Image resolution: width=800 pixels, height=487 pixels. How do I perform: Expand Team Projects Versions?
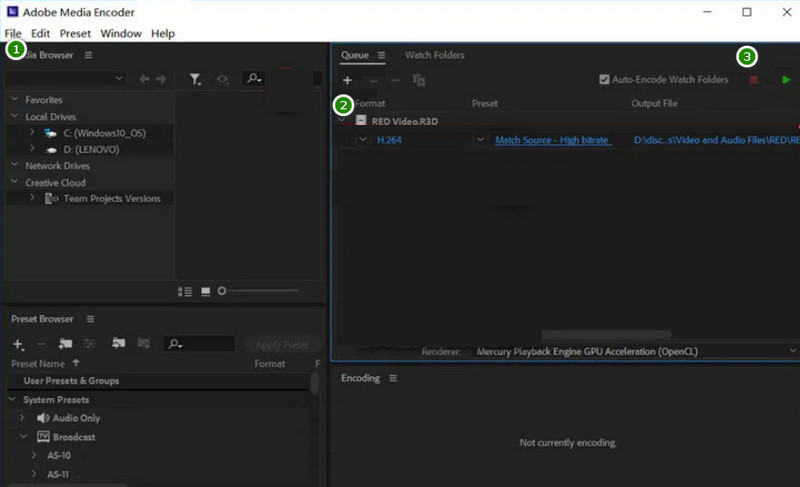click(x=32, y=198)
